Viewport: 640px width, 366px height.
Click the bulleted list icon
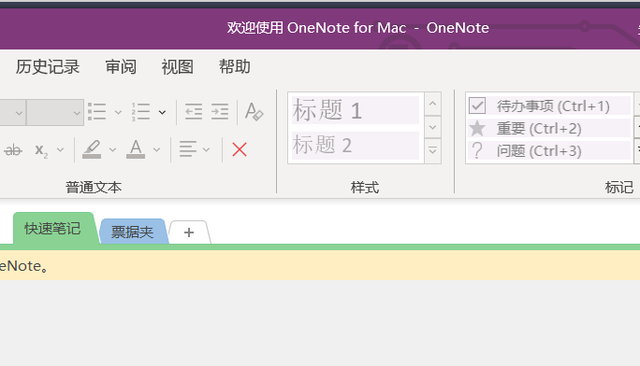[x=97, y=112]
